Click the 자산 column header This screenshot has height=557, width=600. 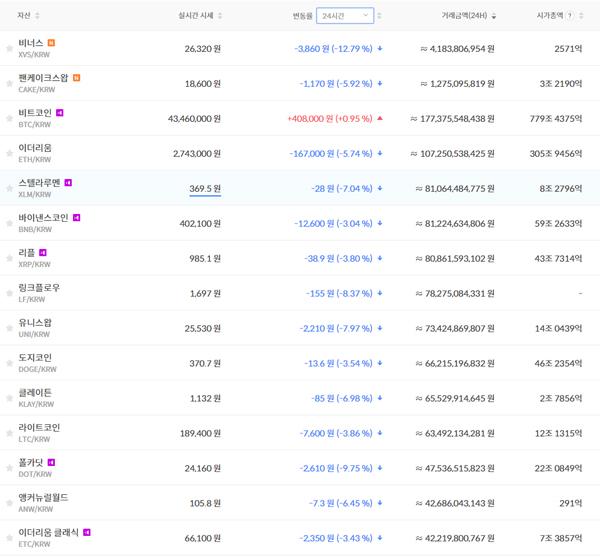tap(24, 15)
